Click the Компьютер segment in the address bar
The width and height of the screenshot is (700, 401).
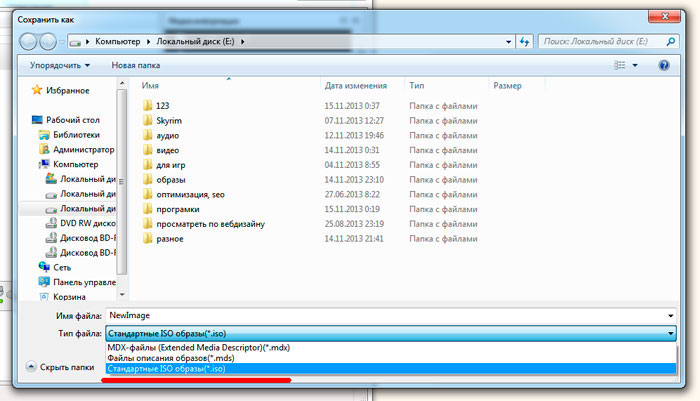[x=118, y=42]
